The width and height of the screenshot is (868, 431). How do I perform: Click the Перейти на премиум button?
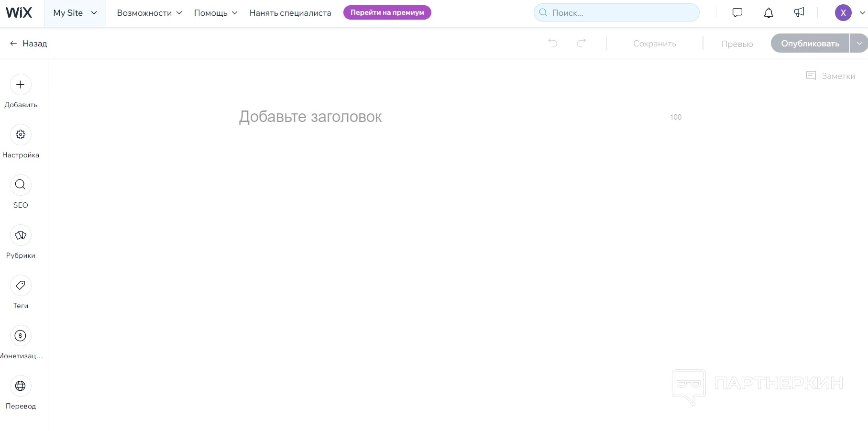click(387, 13)
